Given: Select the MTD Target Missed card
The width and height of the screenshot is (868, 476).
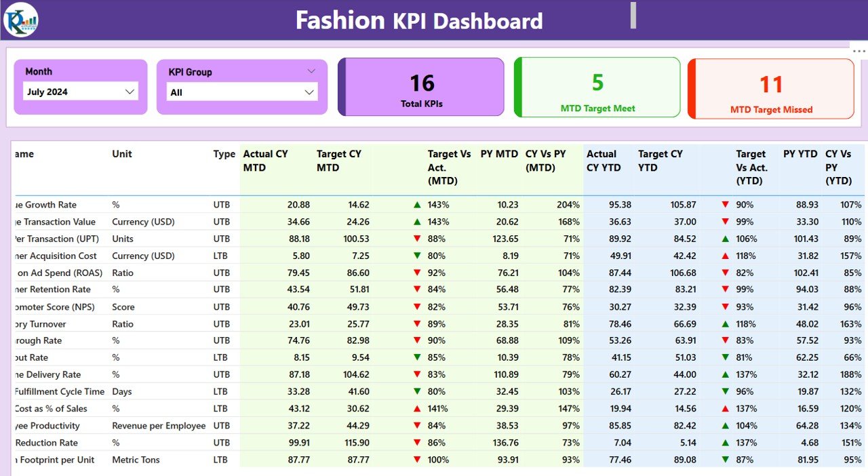Looking at the screenshot, I should click(771, 89).
